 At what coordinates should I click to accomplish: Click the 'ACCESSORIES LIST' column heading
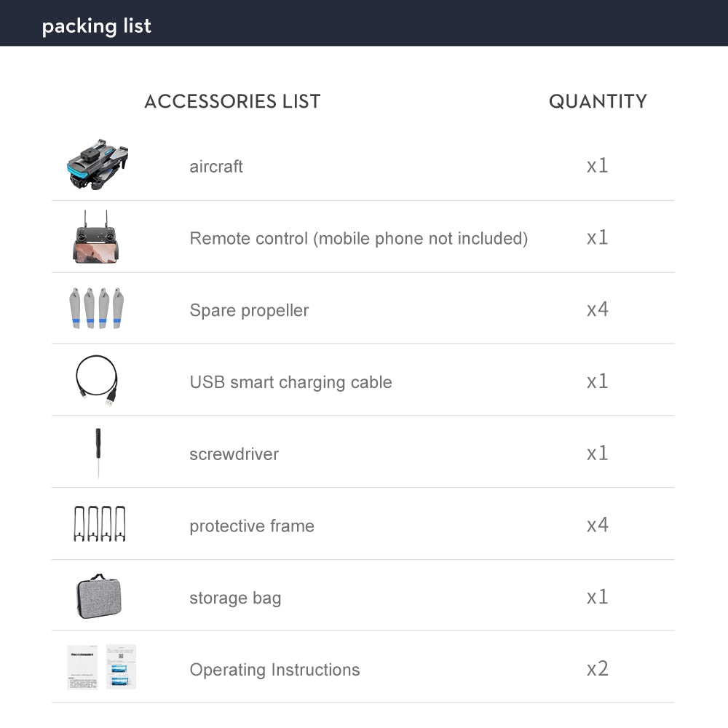(232, 101)
